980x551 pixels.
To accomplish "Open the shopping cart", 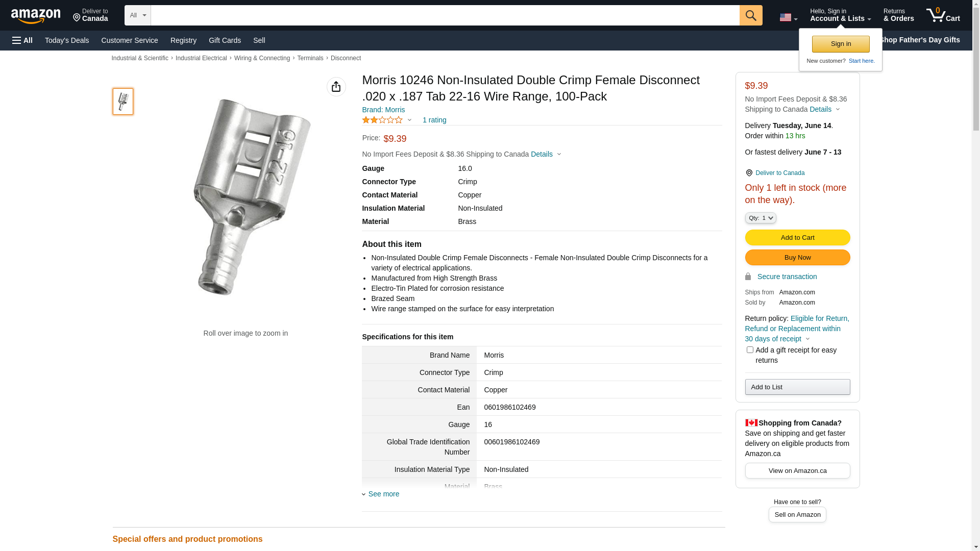I will pyautogui.click(x=943, y=15).
